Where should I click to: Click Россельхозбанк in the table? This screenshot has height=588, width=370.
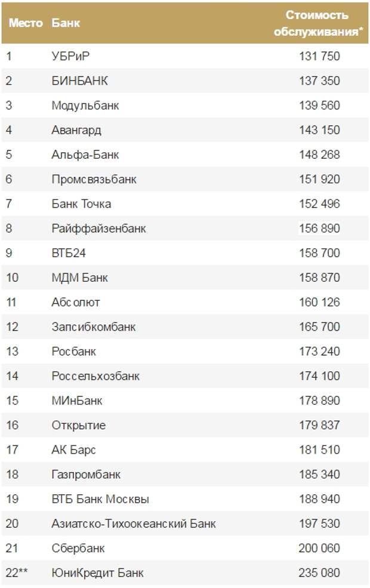click(95, 376)
